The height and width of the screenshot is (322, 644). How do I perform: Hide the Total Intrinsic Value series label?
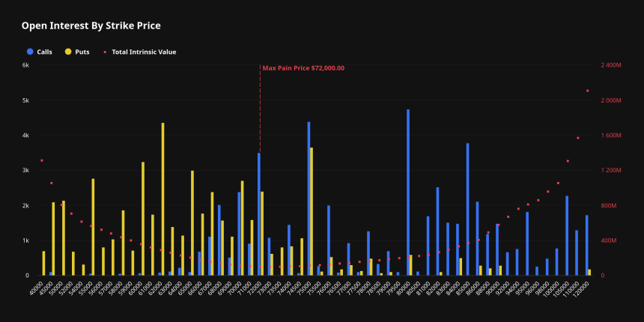click(x=145, y=52)
